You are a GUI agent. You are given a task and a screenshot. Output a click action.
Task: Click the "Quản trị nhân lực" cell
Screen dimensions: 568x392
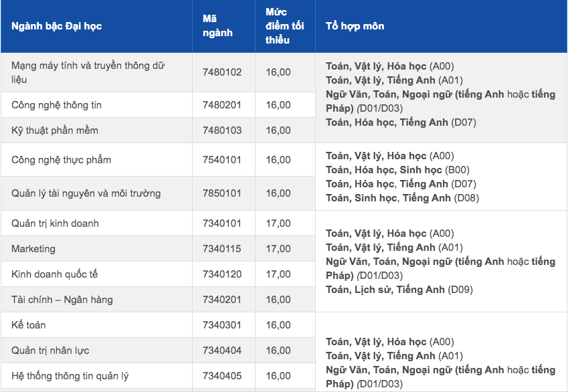coord(50,351)
